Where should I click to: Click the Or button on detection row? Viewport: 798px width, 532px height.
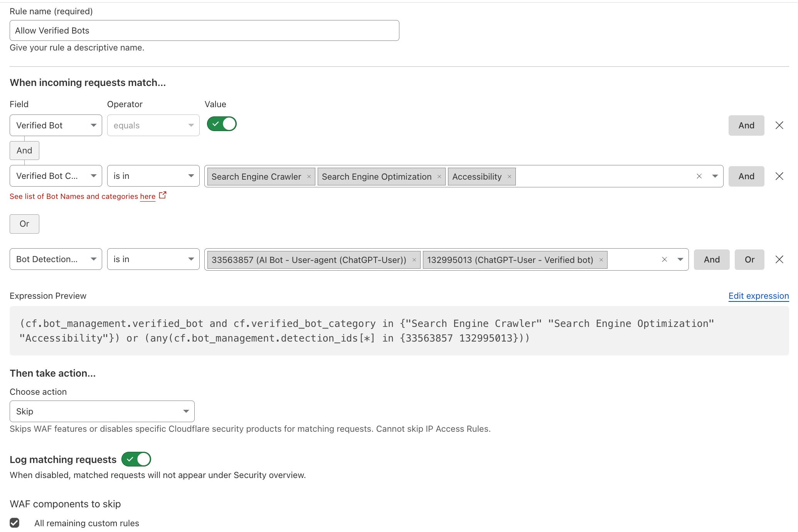click(749, 259)
